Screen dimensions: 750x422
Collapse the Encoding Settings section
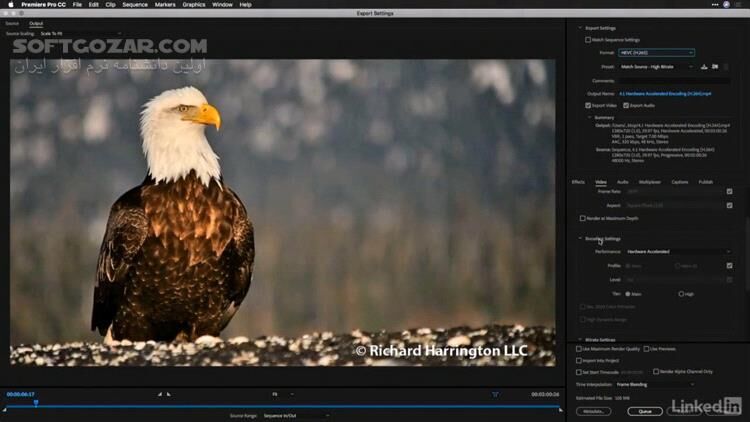pos(580,238)
